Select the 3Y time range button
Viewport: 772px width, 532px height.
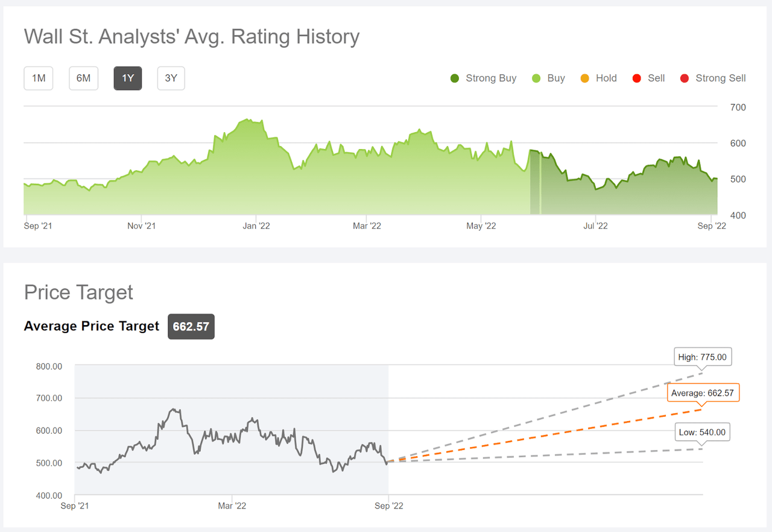(x=171, y=78)
